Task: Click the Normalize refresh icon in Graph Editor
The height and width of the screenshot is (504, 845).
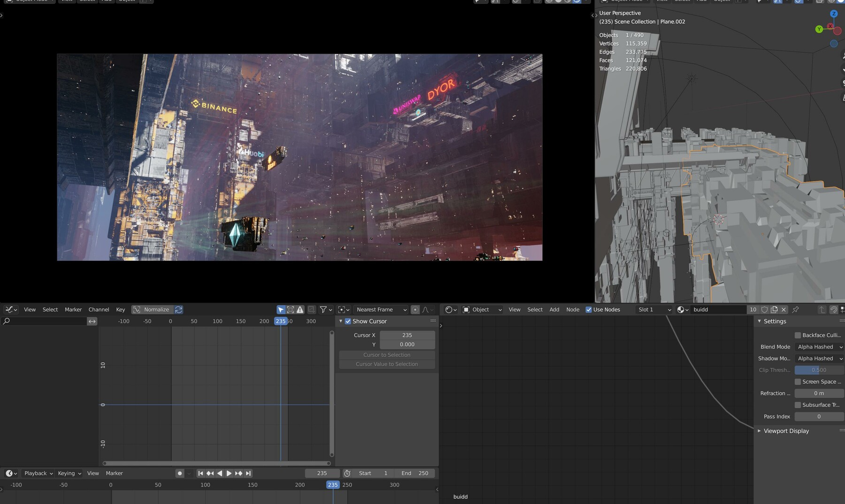Action: [179, 309]
